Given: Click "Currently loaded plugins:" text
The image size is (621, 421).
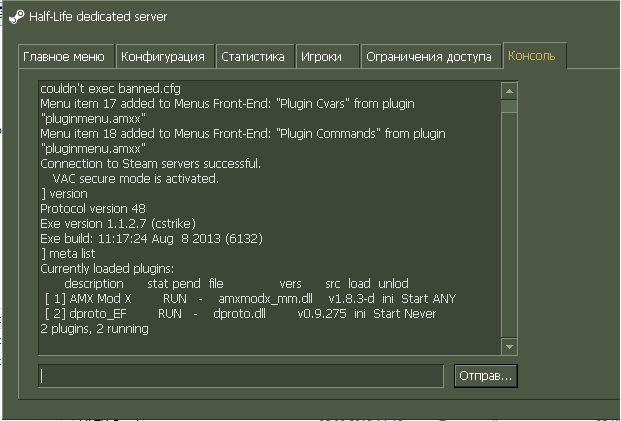Looking at the screenshot, I should coord(107,269).
